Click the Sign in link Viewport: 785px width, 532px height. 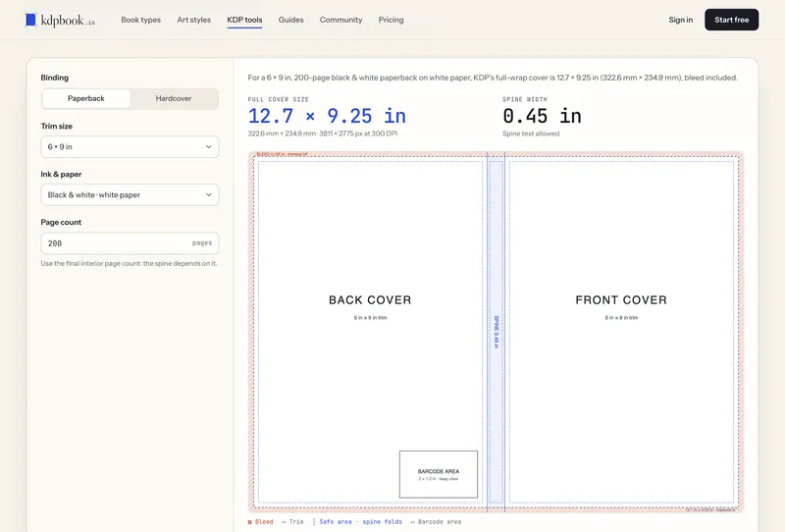point(680,20)
